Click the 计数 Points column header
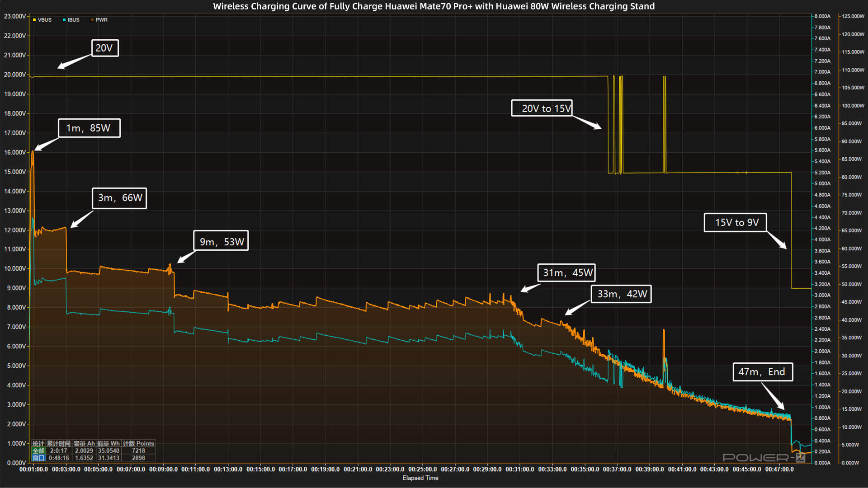The image size is (868, 488). coord(138,444)
